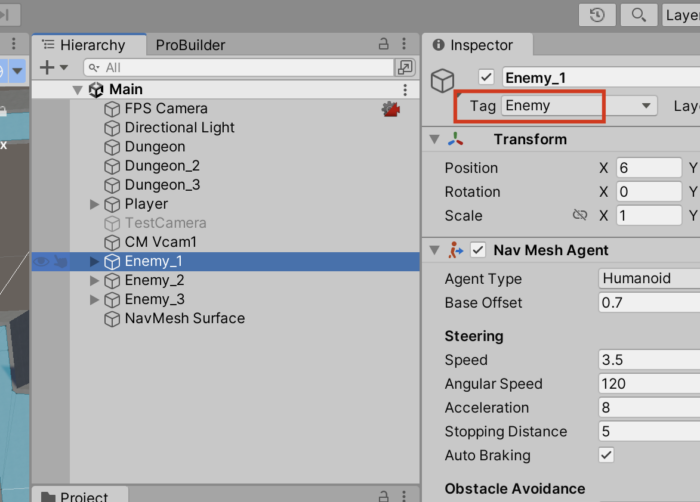This screenshot has width=700, height=502.
Task: Click the Cinemachine brain icon next to FPS Camera
Action: point(390,109)
